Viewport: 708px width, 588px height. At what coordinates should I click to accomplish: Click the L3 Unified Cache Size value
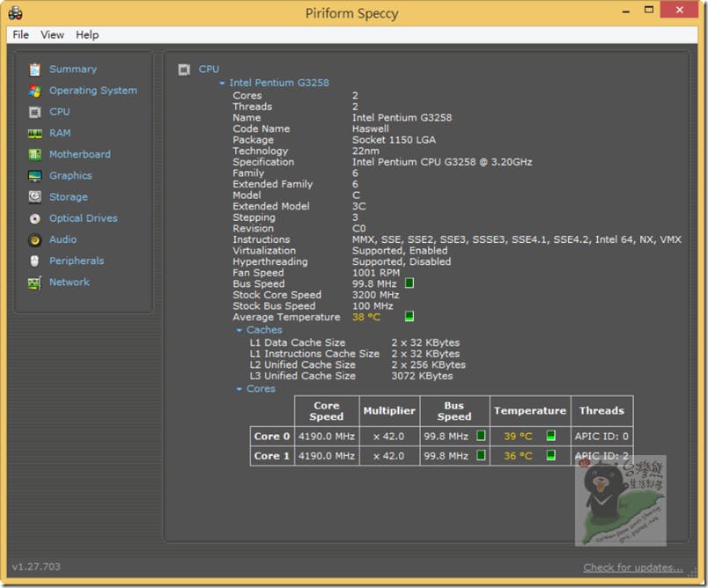click(422, 376)
